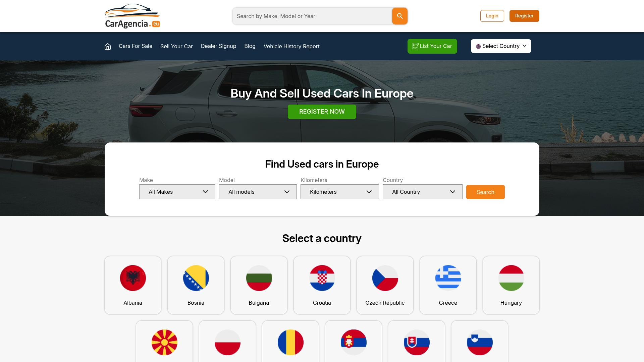Click the 'Select a country' heading

322,238
